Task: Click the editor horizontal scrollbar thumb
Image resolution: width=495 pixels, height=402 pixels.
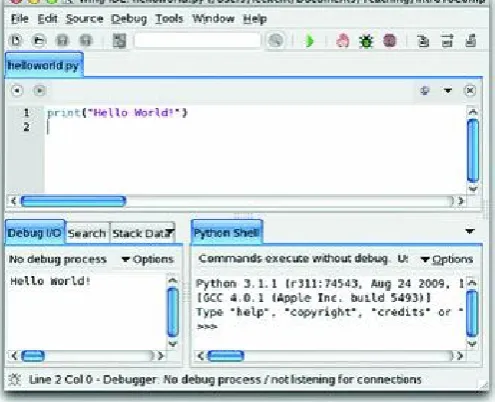Action: [x=73, y=201]
